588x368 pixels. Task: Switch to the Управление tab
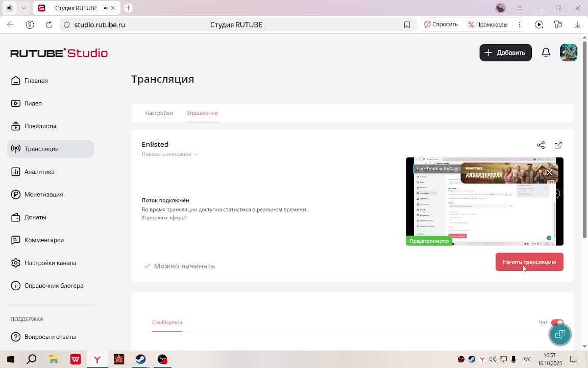point(202,113)
